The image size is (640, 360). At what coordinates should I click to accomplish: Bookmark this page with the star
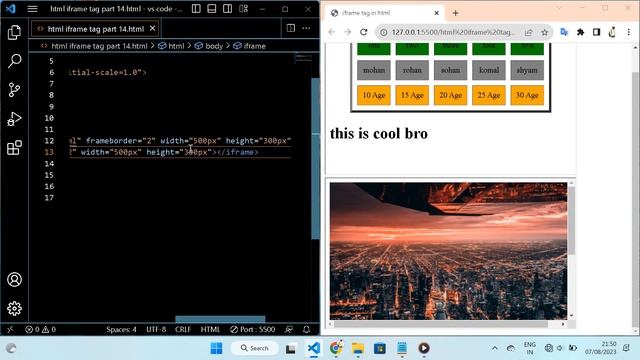[x=544, y=32]
